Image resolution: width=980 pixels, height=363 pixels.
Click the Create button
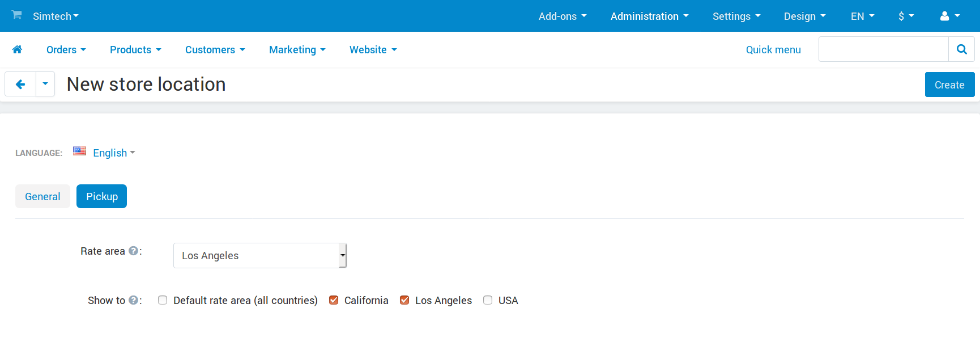click(949, 85)
